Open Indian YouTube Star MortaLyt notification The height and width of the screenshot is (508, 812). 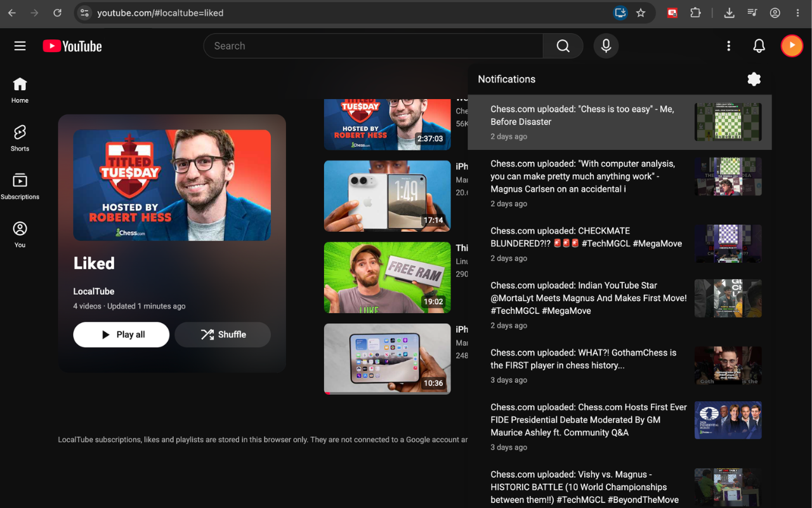tap(620, 305)
